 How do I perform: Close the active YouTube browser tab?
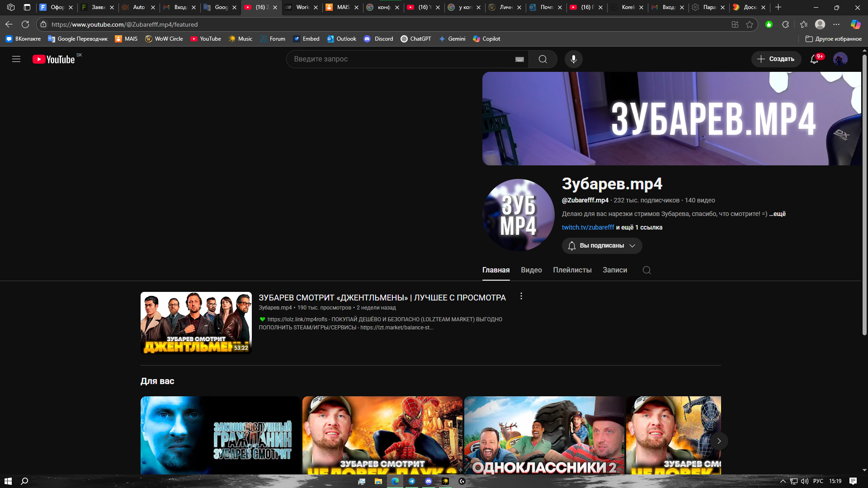(275, 7)
